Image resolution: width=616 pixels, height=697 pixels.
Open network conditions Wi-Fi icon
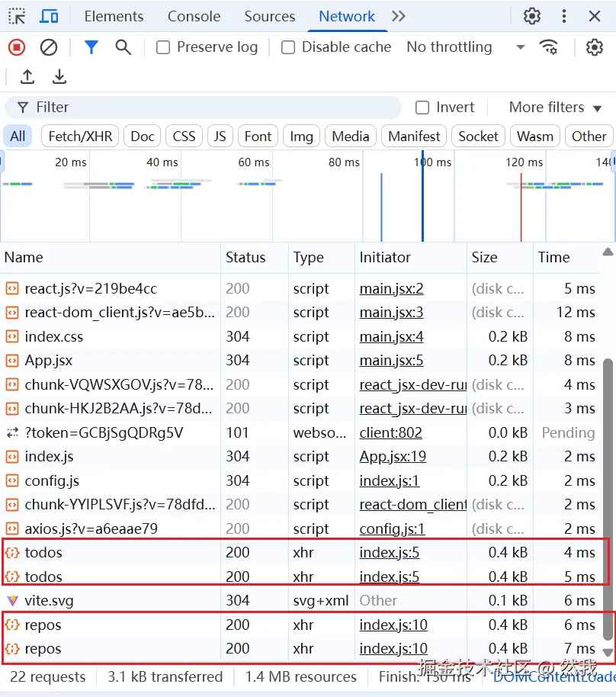548,47
